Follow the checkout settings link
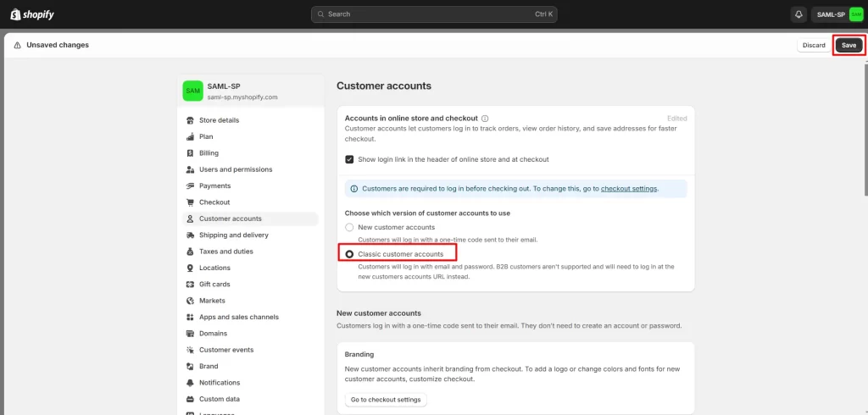Image resolution: width=868 pixels, height=415 pixels. [x=629, y=189]
